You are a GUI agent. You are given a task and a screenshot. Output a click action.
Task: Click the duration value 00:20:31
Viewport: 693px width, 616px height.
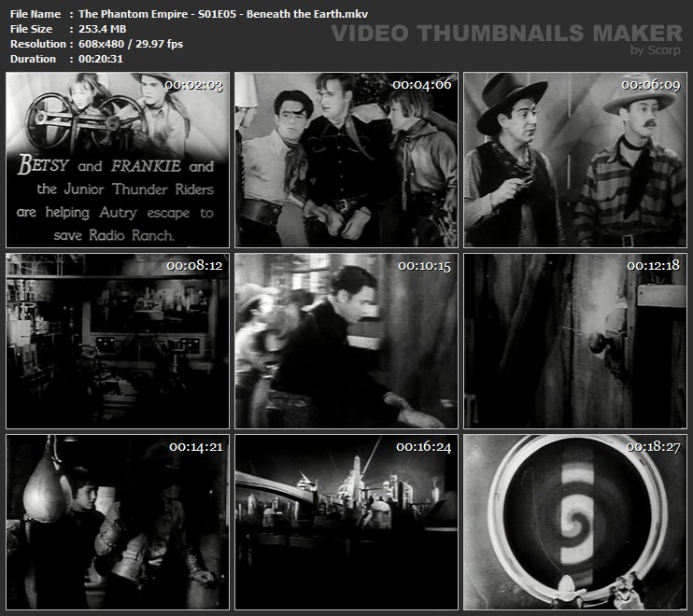[101, 59]
